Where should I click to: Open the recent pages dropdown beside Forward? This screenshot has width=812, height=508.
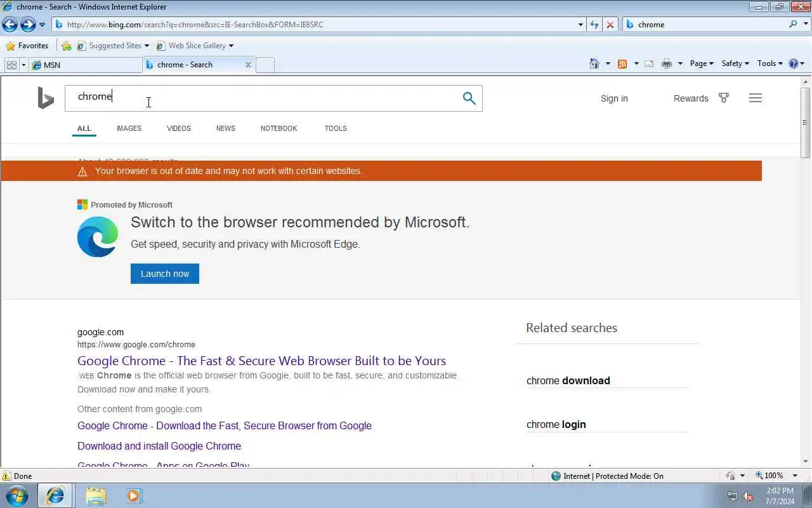(x=42, y=25)
